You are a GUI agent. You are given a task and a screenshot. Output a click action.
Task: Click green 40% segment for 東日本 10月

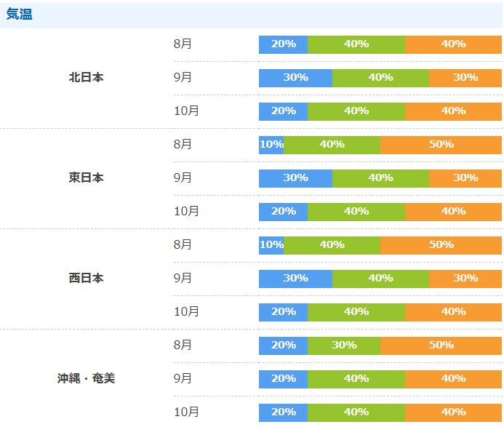point(356,212)
